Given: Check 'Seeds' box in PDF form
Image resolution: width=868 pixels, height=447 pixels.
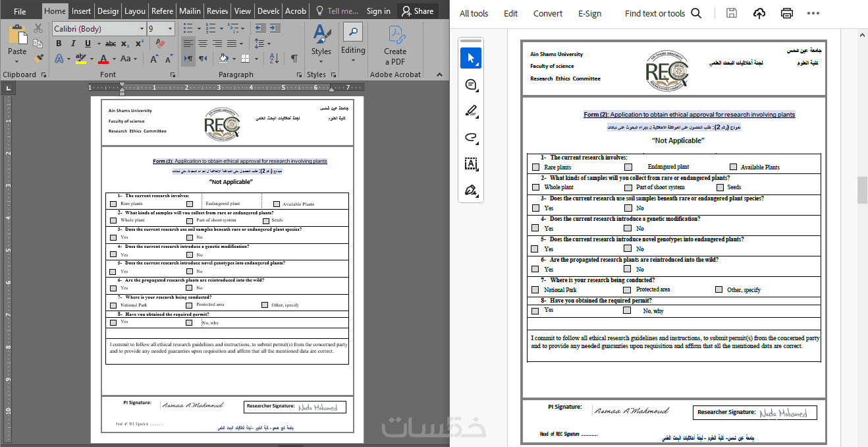Looking at the screenshot, I should point(720,187).
